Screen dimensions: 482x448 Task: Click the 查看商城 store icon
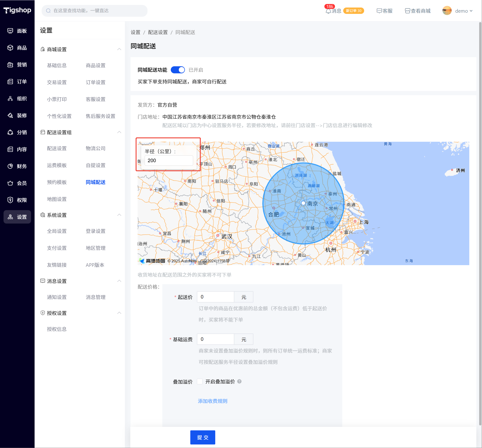pos(407,11)
